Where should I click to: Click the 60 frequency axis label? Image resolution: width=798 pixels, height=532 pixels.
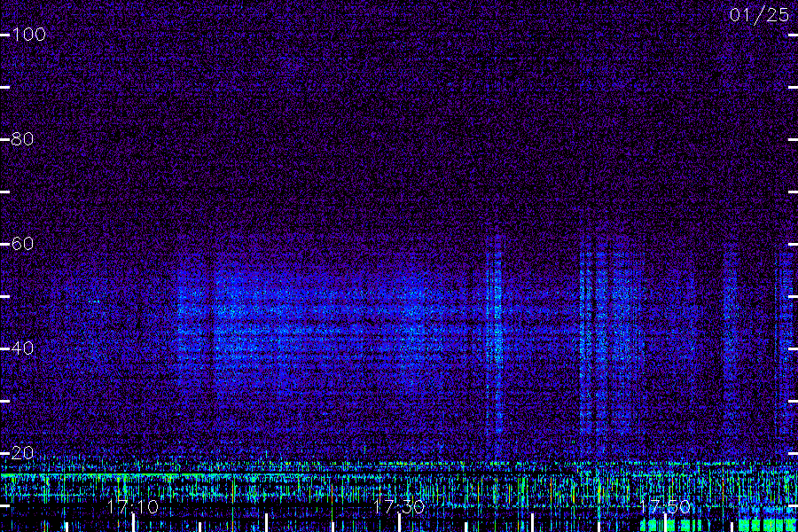click(x=22, y=244)
